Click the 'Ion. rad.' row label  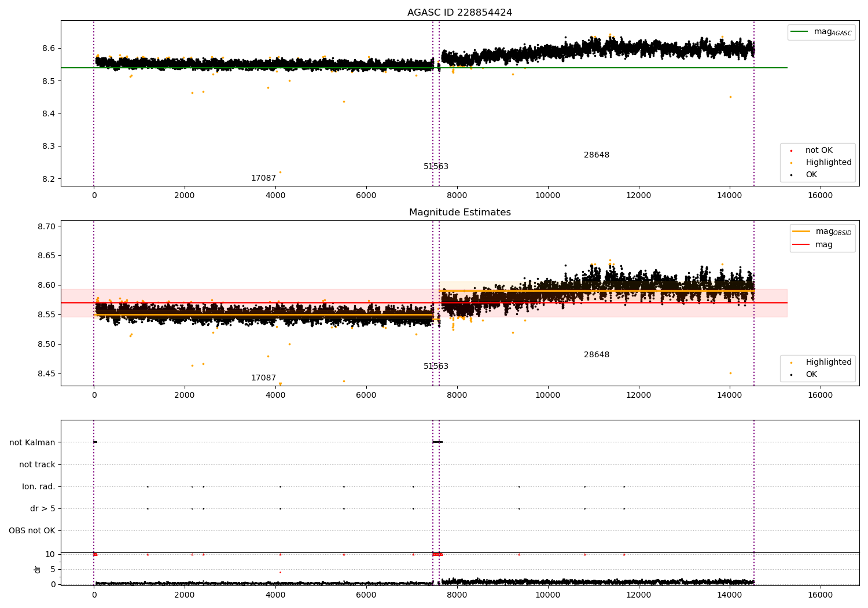(39, 486)
